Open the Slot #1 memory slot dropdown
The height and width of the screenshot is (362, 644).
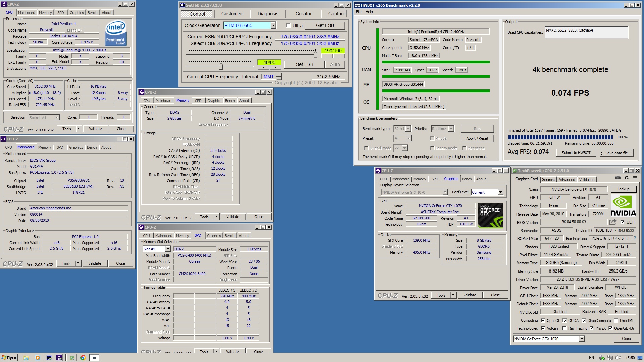coord(168,249)
